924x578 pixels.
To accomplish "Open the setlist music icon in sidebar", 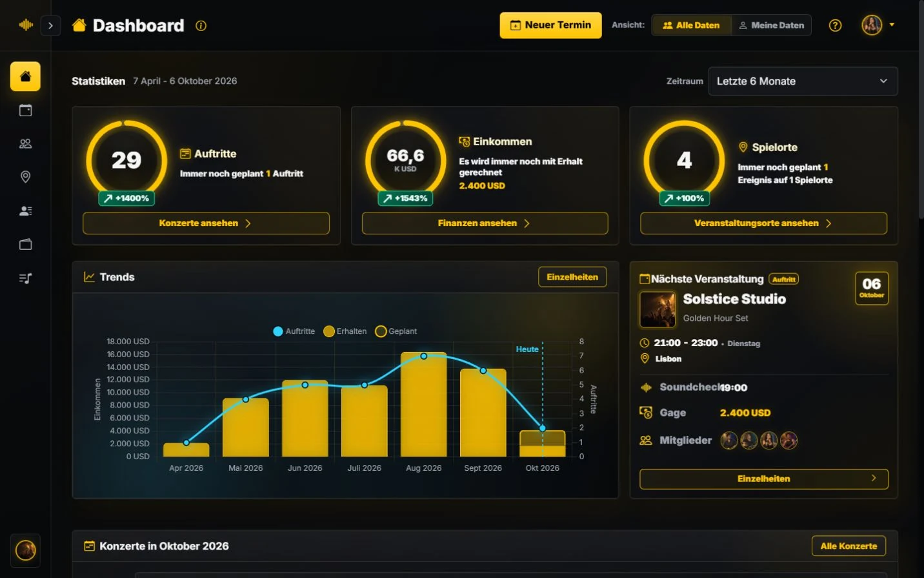I will (25, 278).
